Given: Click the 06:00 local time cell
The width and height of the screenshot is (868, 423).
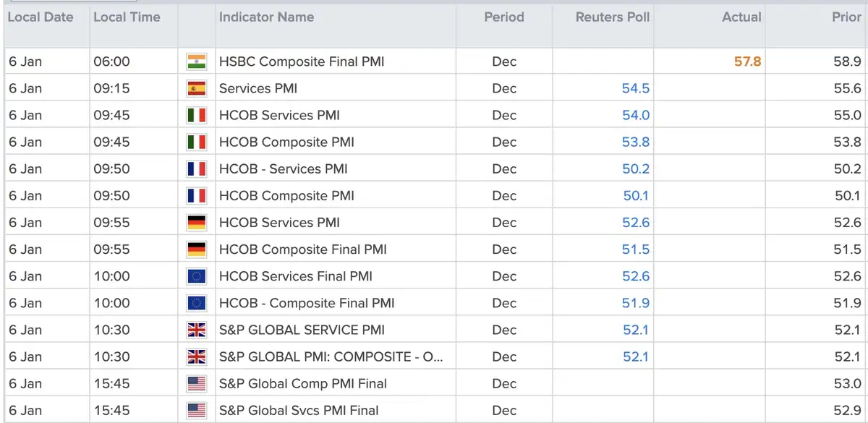Looking at the screenshot, I should coord(111,61).
